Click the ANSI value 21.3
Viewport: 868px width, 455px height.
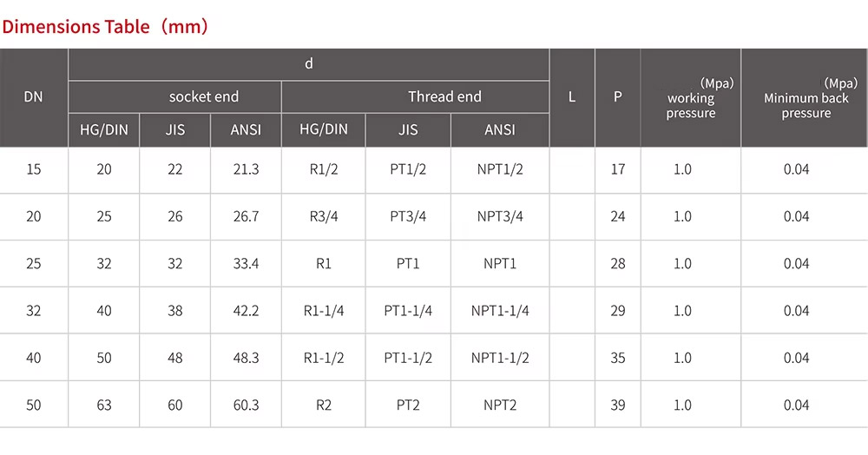pos(246,169)
